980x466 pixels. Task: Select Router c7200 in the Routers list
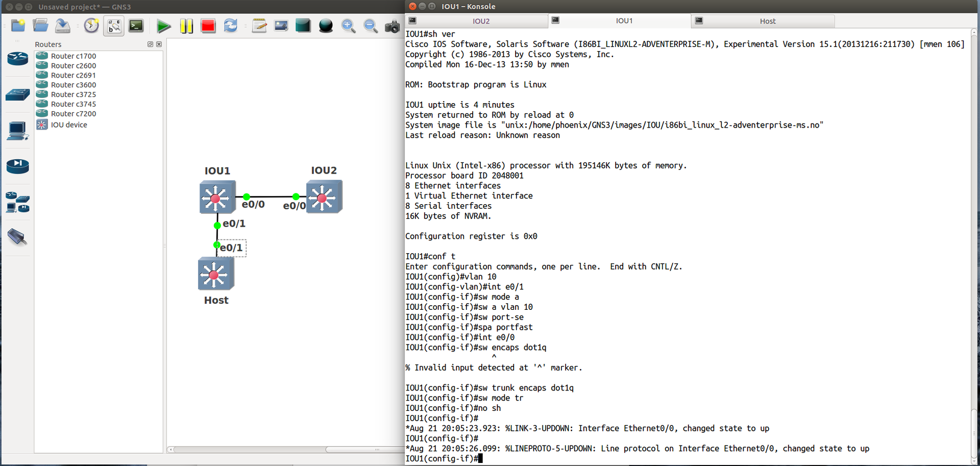pyautogui.click(x=72, y=113)
